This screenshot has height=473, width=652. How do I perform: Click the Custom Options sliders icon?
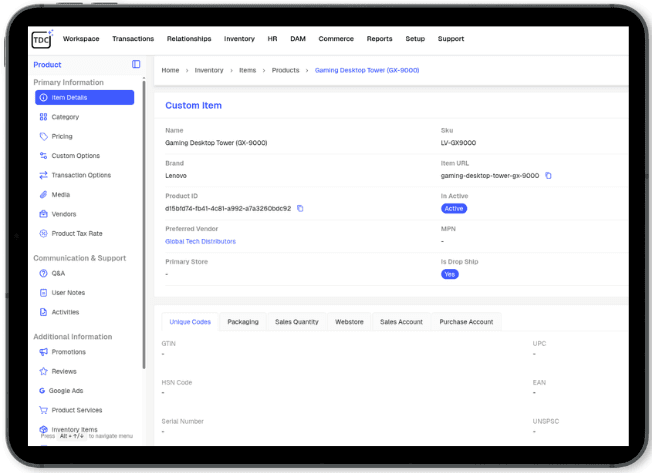tap(43, 155)
